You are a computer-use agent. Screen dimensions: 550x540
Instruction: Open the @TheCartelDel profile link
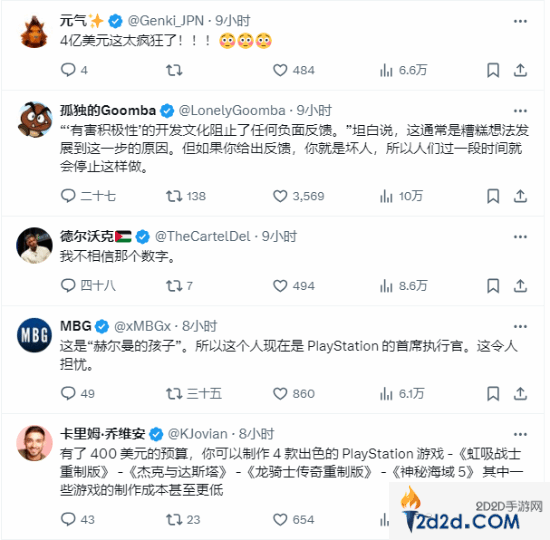(203, 236)
